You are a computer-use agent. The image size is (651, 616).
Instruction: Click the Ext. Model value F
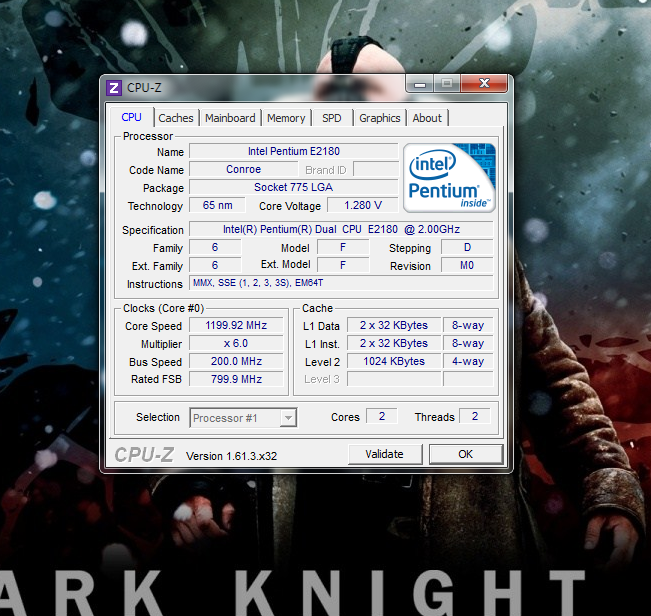click(x=343, y=265)
